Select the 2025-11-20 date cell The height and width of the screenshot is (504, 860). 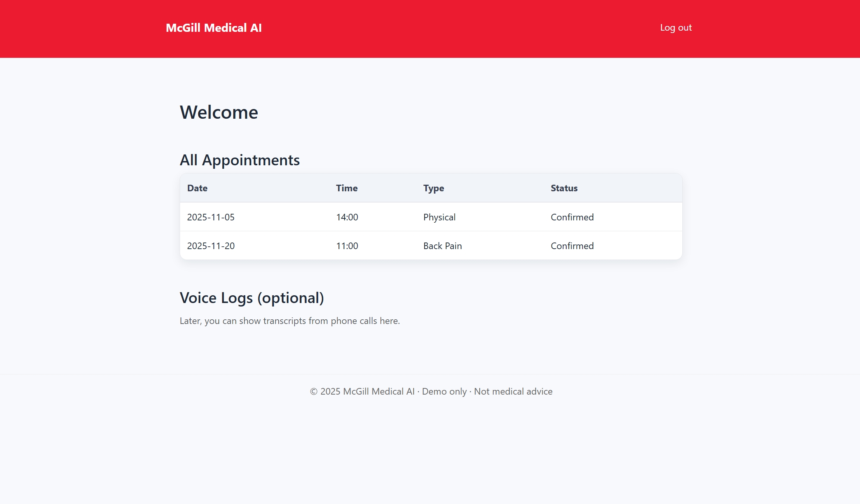pyautogui.click(x=211, y=246)
